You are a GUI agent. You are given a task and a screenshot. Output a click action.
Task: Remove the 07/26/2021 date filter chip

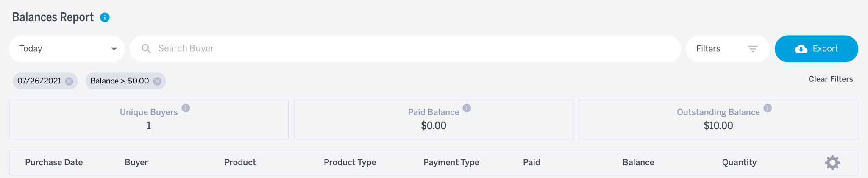point(69,81)
